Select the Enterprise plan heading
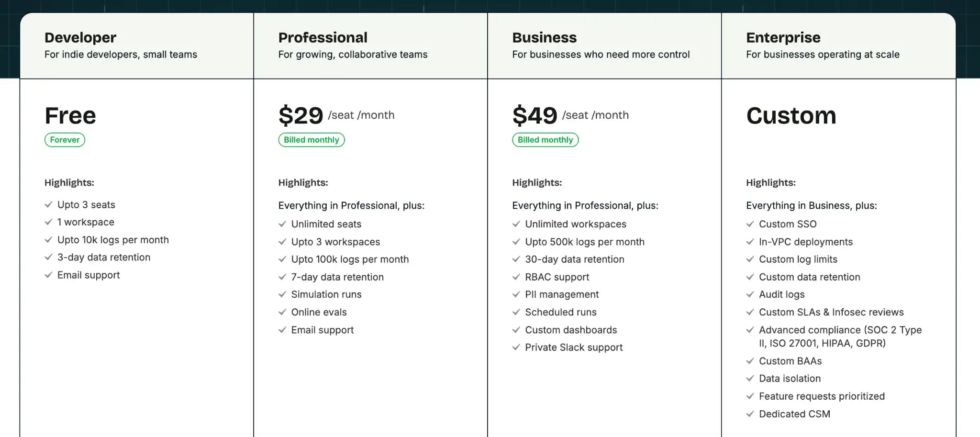 (783, 37)
